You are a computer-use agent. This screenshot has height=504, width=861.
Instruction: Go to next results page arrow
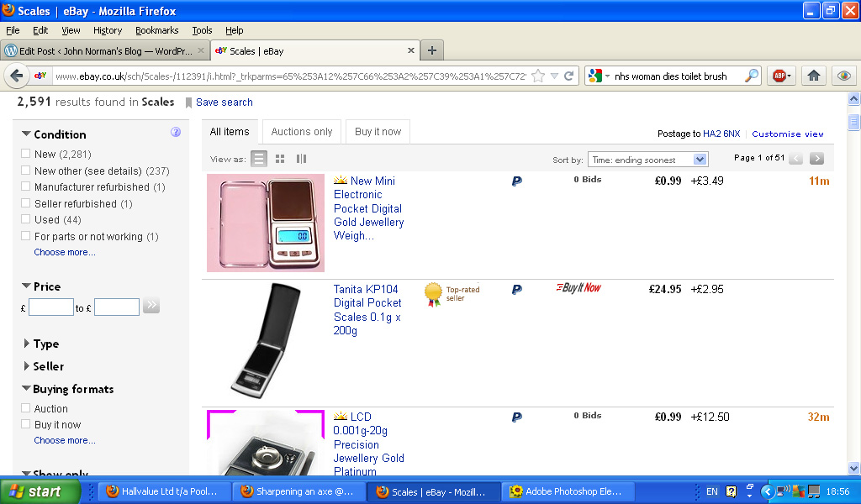point(816,159)
